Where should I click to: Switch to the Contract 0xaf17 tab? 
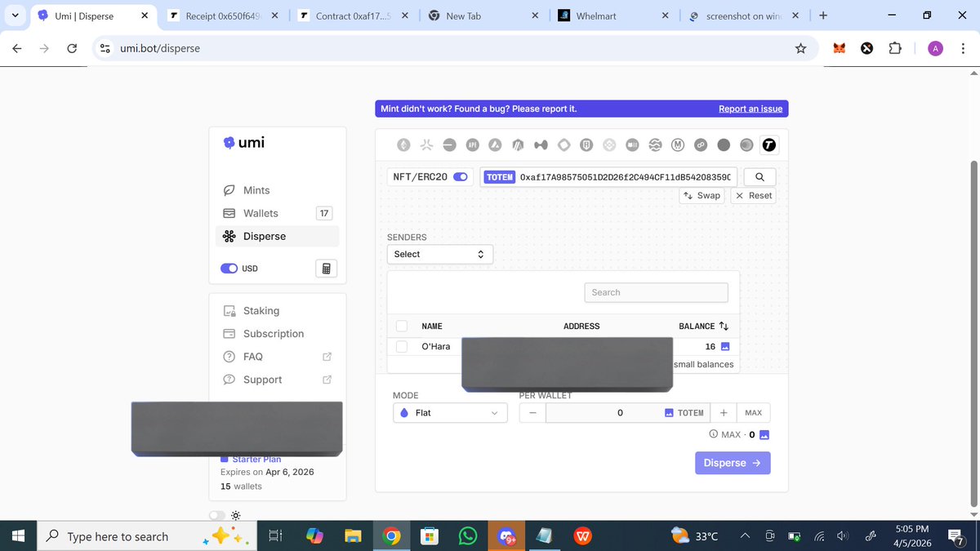click(354, 16)
